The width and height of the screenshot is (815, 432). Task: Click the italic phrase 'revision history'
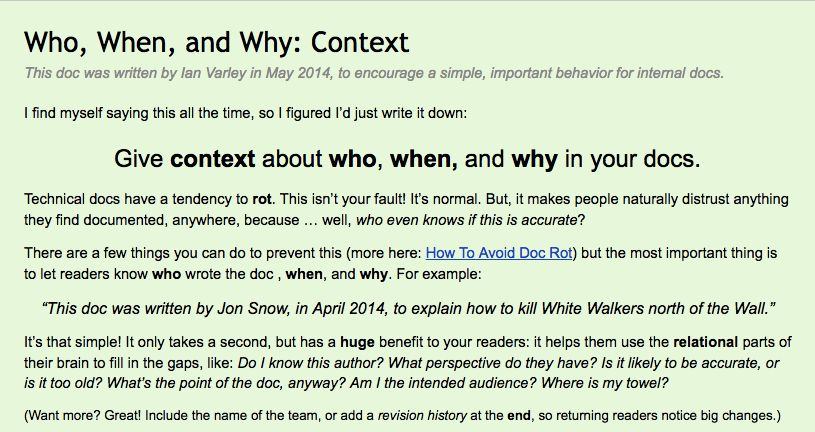pos(422,416)
